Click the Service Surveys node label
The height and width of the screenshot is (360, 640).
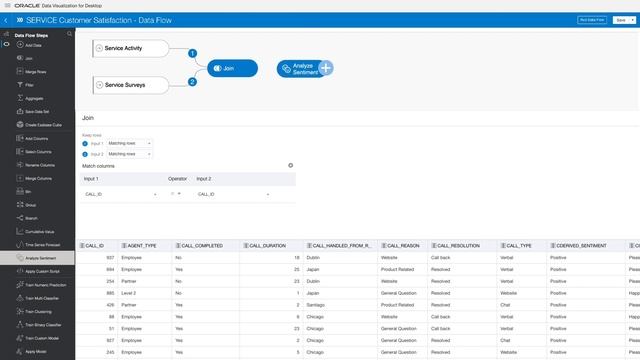[125, 85]
